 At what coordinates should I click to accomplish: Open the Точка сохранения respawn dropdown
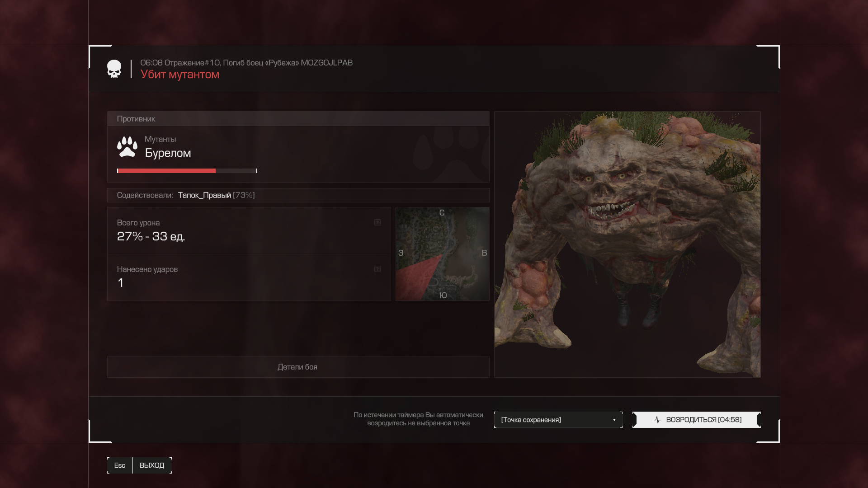coord(558,420)
